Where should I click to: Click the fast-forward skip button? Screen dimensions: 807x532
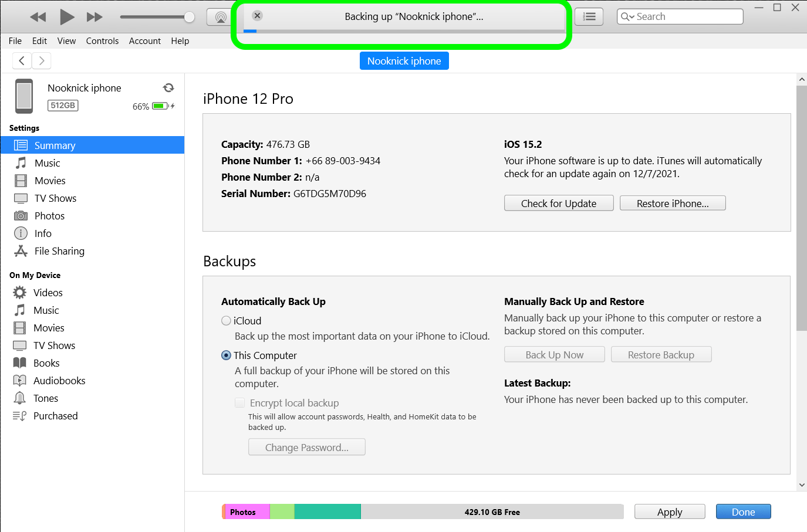[x=94, y=17]
